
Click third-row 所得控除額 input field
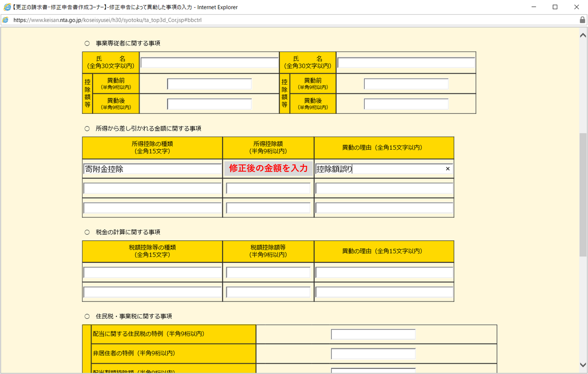click(268, 208)
